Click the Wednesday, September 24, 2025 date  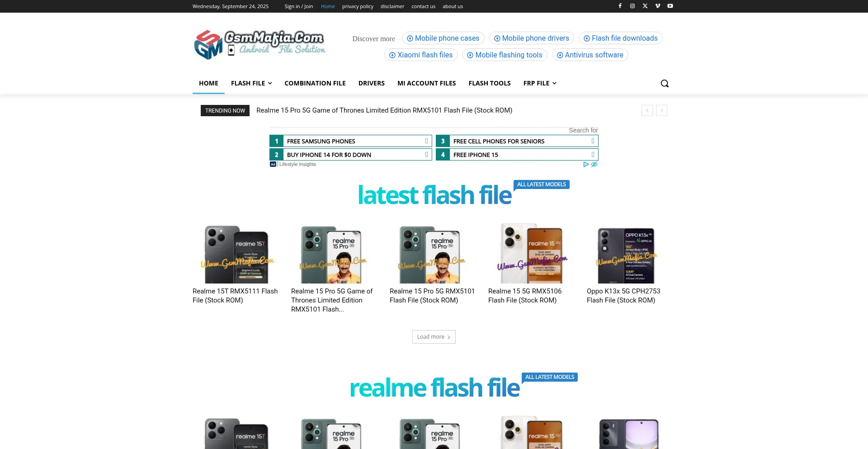coord(231,6)
